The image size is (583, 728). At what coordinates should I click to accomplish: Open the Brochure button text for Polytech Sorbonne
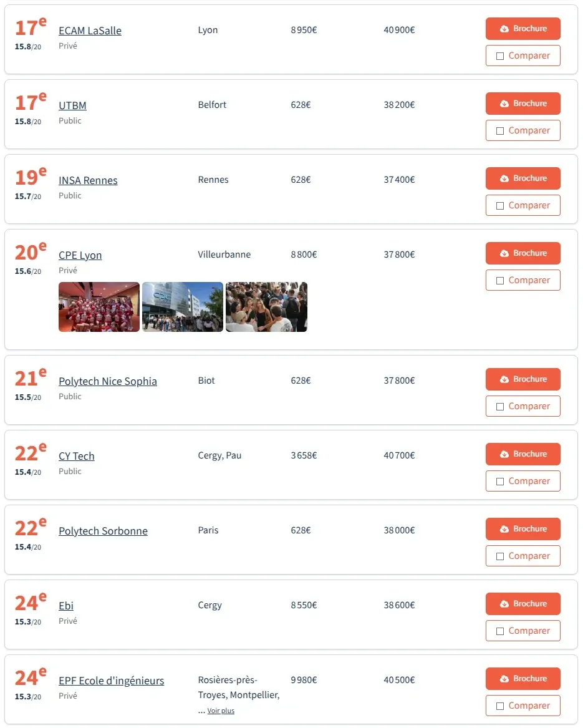[x=530, y=529]
